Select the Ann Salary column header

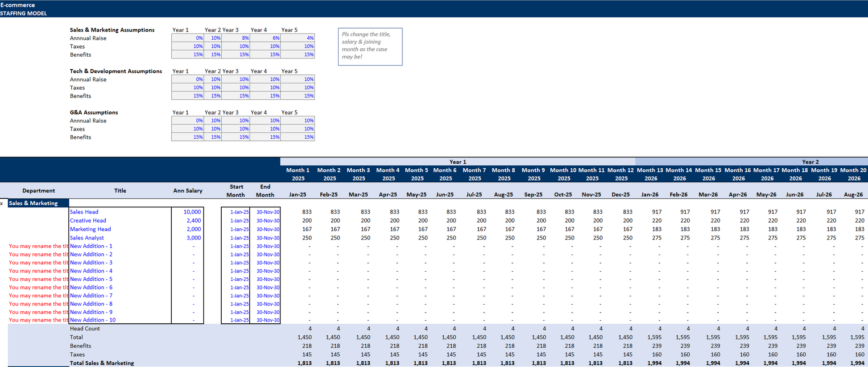pyautogui.click(x=188, y=191)
